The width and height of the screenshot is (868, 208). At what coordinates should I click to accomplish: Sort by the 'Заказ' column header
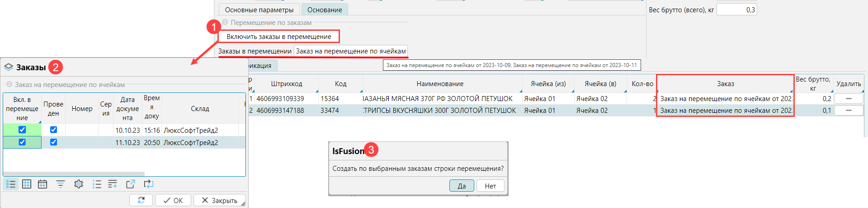click(x=725, y=84)
